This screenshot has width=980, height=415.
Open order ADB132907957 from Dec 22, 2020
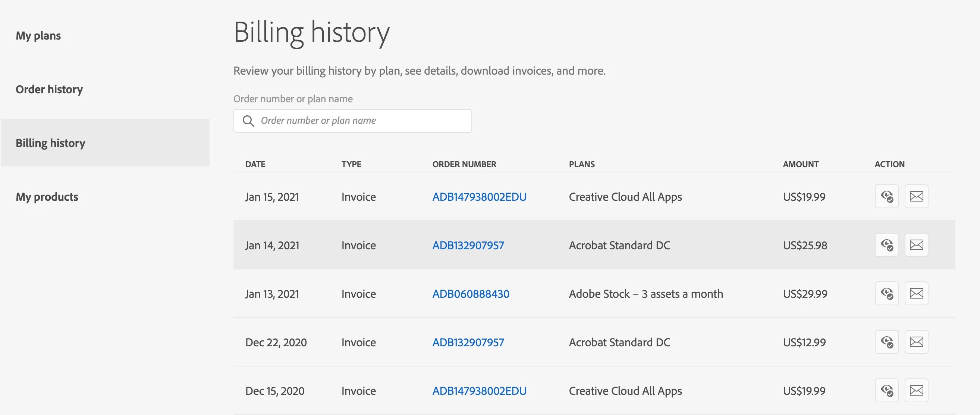tap(468, 342)
